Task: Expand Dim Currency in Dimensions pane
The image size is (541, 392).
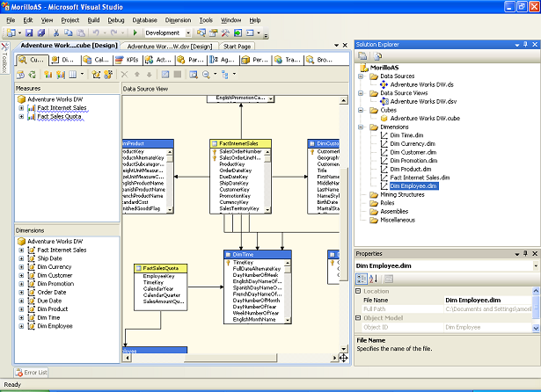Action: point(21,267)
